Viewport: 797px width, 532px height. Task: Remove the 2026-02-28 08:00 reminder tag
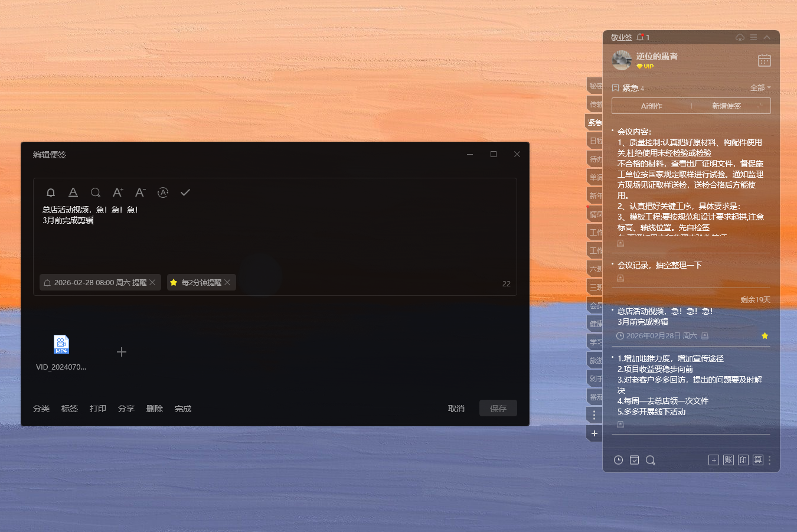[x=153, y=283]
